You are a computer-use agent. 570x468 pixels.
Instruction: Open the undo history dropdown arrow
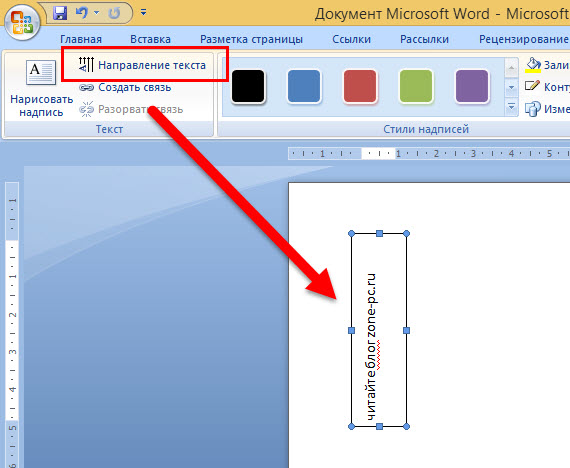pos(97,13)
